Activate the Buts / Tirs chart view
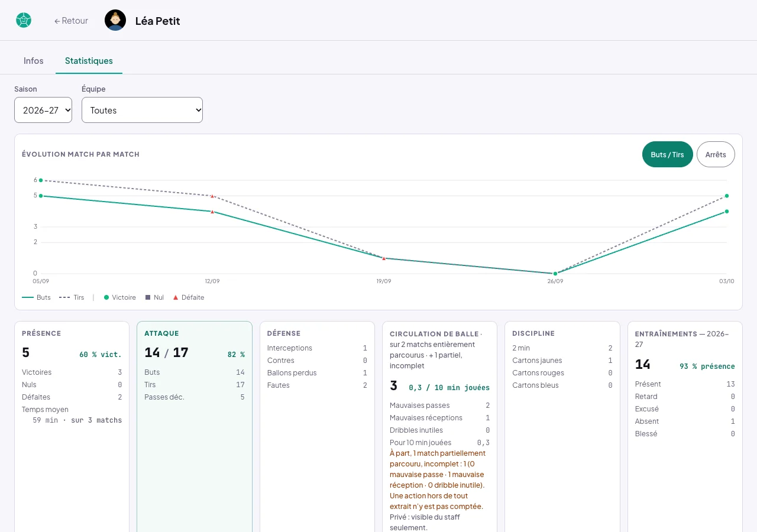 [667, 154]
